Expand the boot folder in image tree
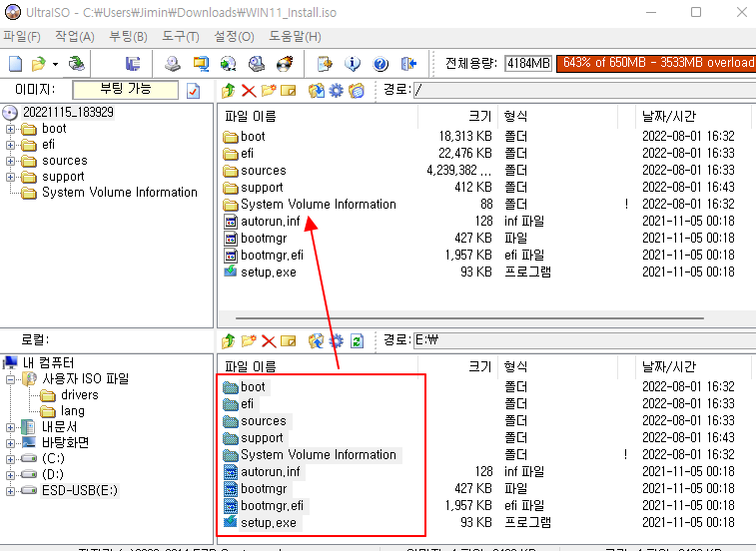Viewport: 756px width, 551px height. [x=10, y=129]
